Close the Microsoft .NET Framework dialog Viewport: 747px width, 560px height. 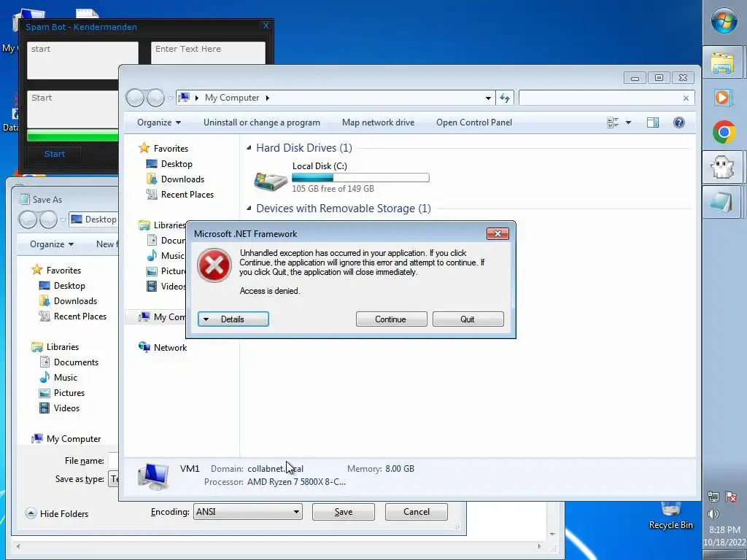[x=498, y=234]
